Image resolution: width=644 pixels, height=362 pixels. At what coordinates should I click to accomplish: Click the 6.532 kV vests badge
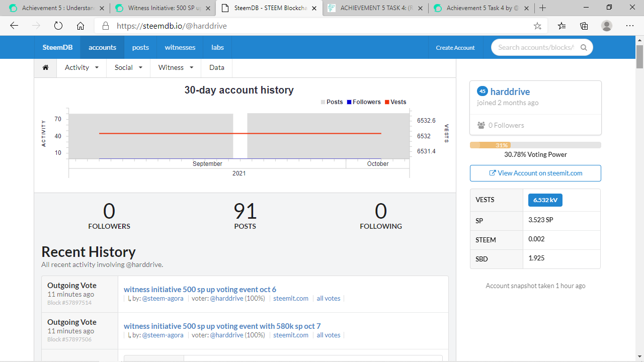click(x=545, y=200)
